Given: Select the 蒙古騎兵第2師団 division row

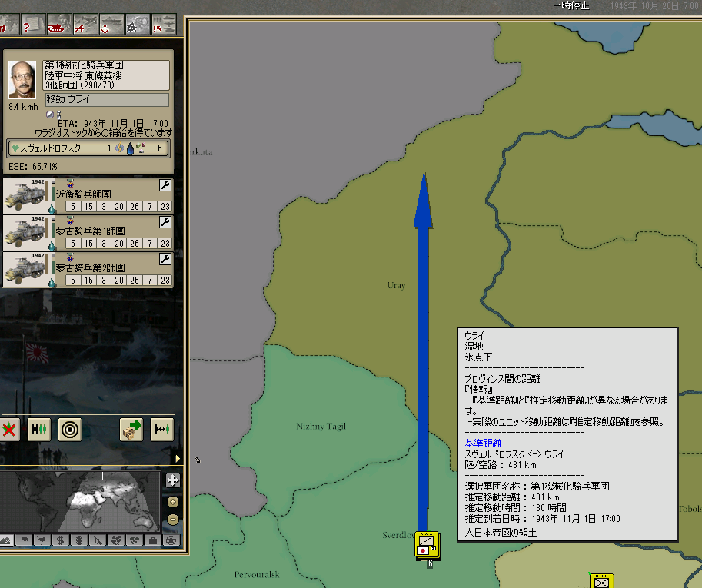Looking at the screenshot, I should (x=88, y=270).
